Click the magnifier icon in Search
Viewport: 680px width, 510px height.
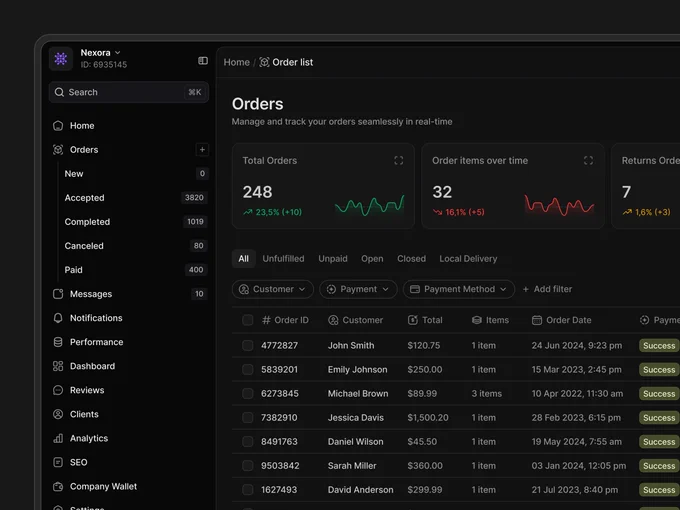pos(59,92)
